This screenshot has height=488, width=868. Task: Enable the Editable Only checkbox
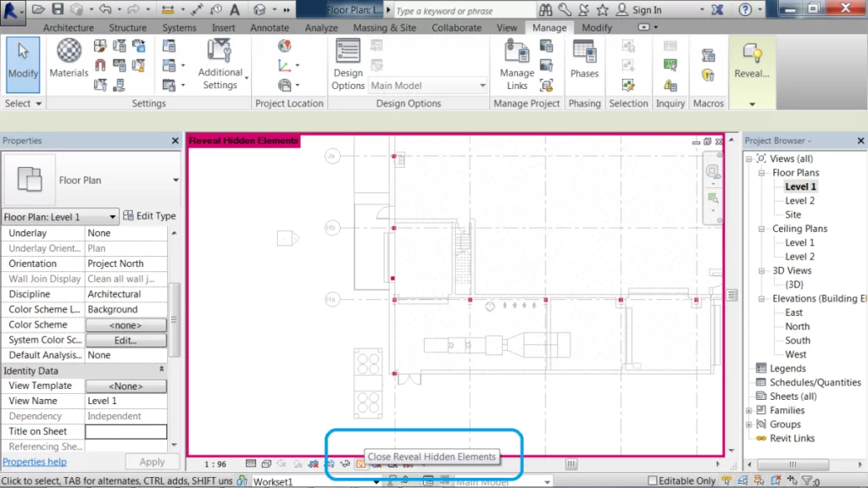[651, 481]
